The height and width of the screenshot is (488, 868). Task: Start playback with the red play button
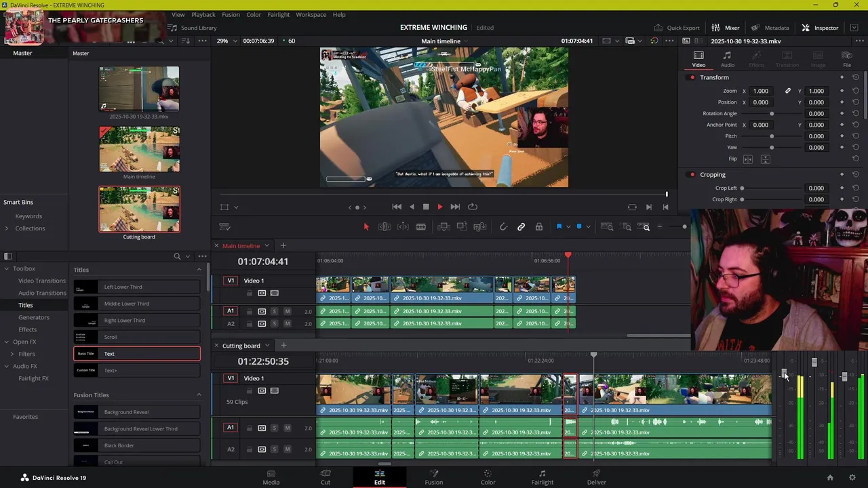440,207
